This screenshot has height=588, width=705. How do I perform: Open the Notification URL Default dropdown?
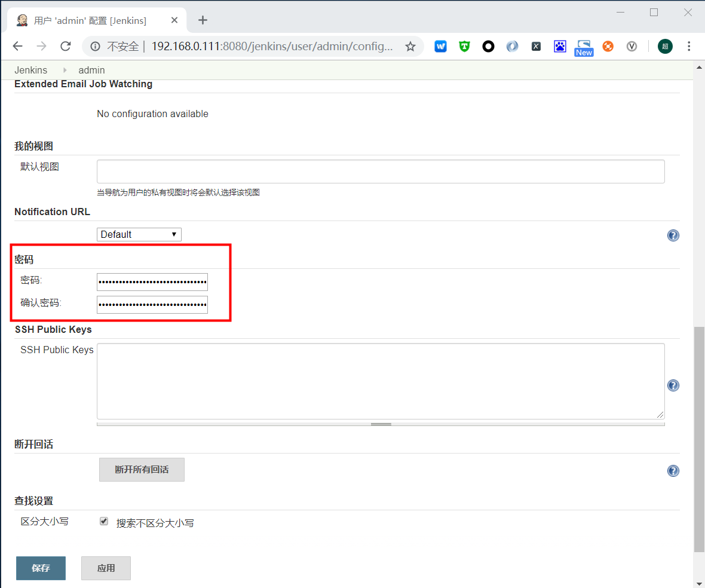tap(139, 234)
